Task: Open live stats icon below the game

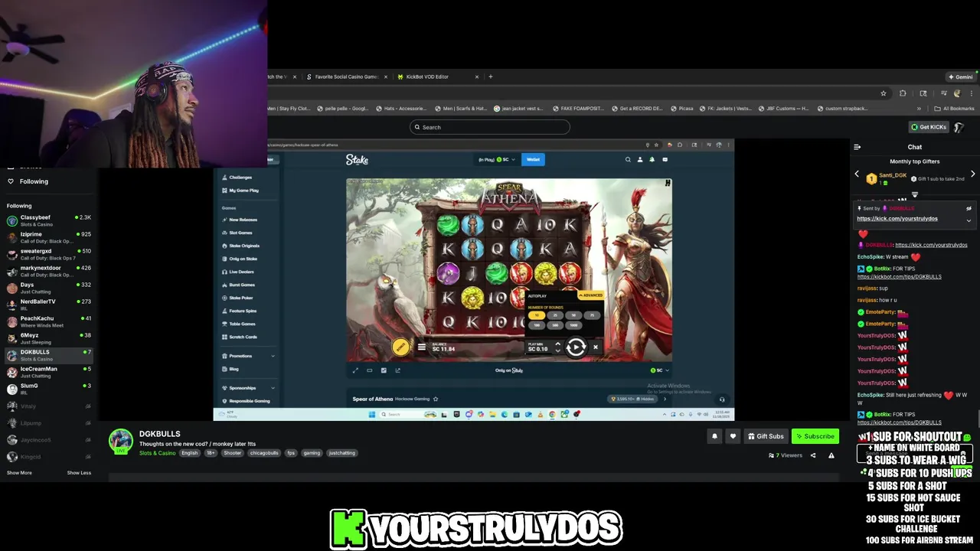Action: [384, 370]
